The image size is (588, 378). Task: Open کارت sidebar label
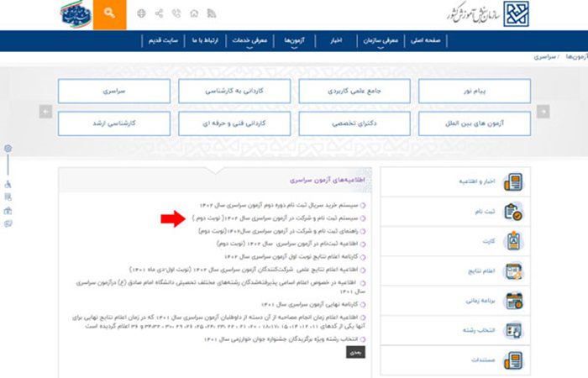(489, 241)
